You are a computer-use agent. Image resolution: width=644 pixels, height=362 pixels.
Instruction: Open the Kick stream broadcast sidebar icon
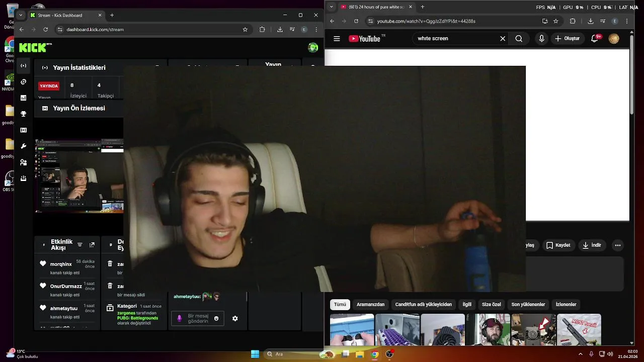click(x=23, y=66)
